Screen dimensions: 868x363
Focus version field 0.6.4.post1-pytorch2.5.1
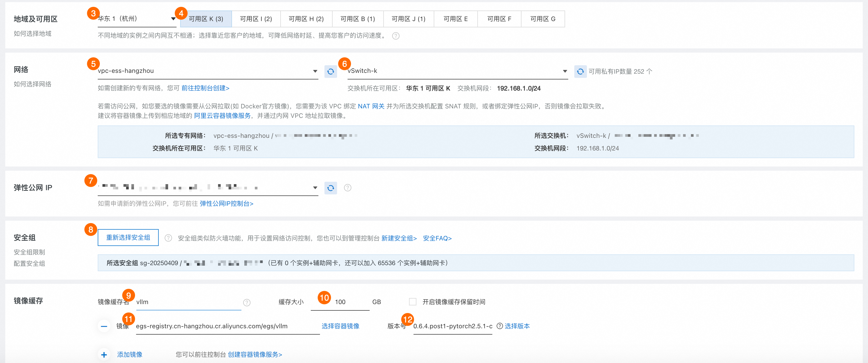click(x=453, y=326)
